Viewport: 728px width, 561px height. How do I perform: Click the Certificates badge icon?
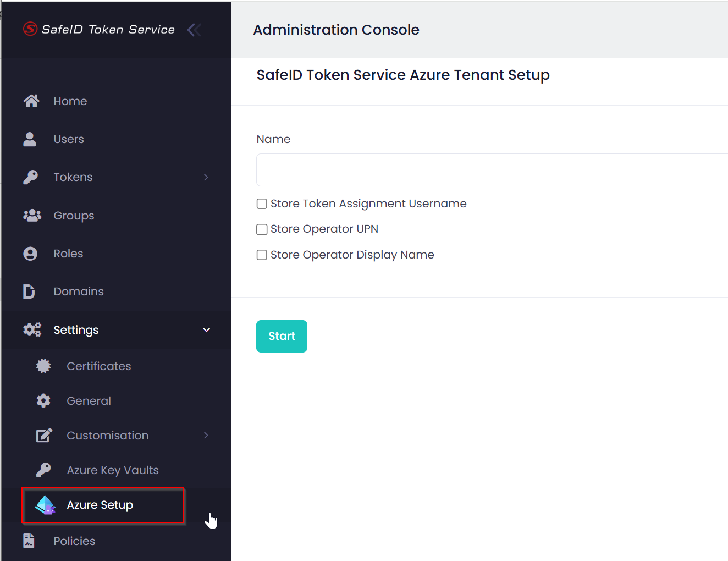[x=43, y=366]
